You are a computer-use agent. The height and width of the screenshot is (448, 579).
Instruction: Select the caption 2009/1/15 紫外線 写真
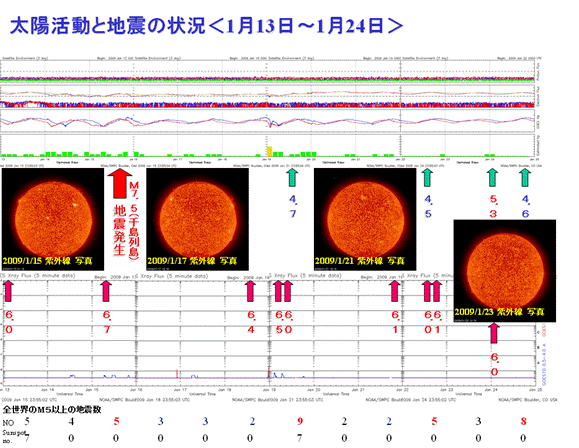(x=47, y=261)
